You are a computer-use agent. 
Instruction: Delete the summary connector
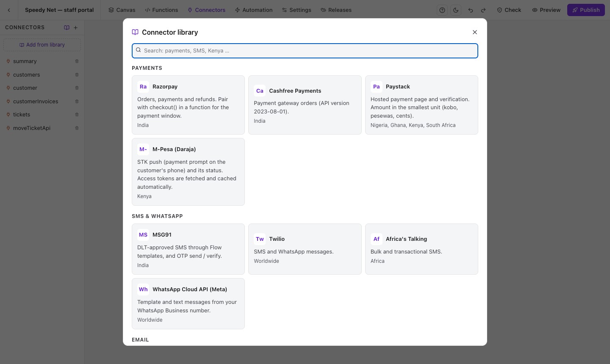77,61
